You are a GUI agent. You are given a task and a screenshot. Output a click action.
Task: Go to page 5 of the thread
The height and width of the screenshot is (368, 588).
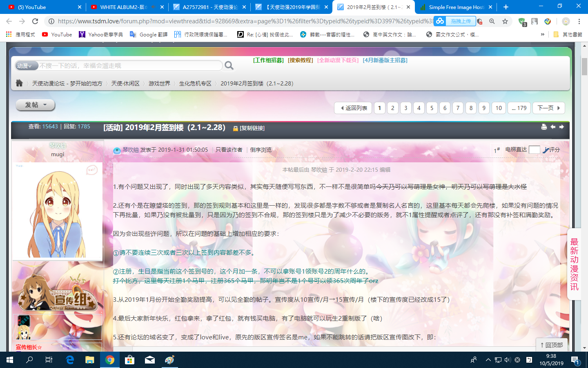(432, 108)
